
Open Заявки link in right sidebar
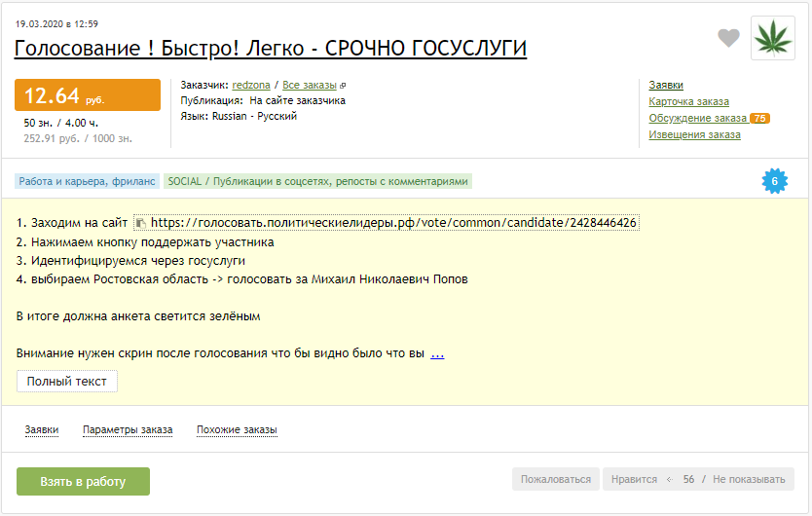pos(666,85)
